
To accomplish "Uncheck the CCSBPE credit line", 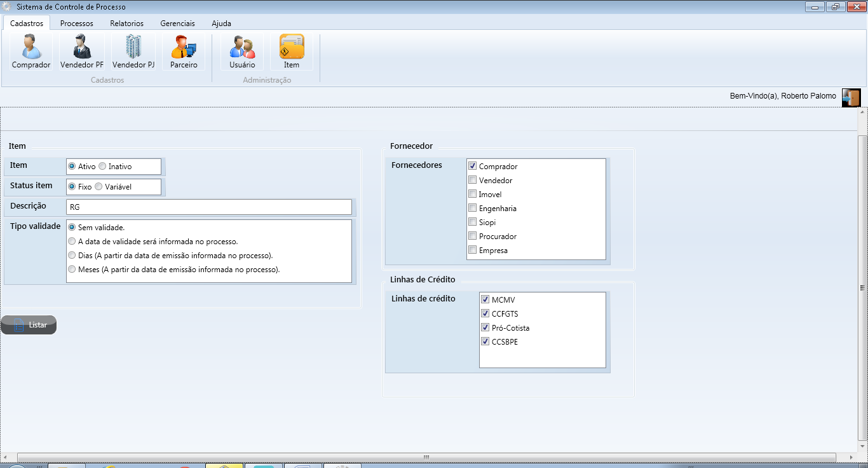I will (485, 341).
